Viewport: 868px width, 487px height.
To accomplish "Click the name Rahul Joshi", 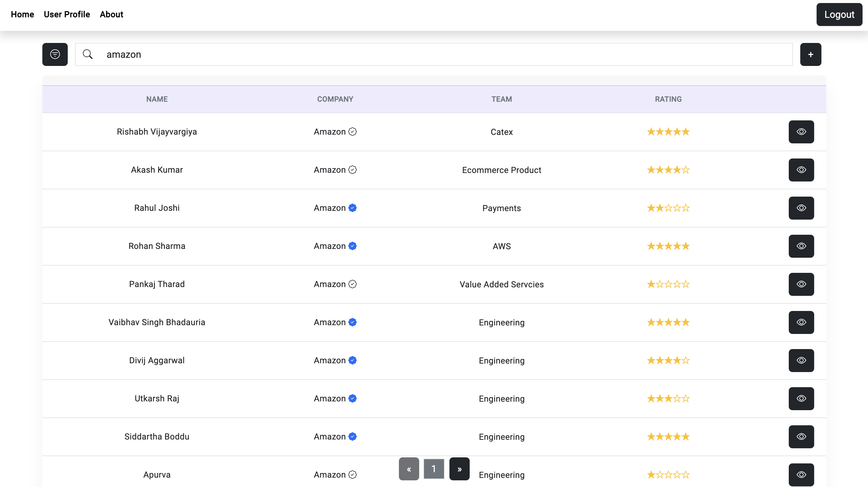I will (x=157, y=208).
